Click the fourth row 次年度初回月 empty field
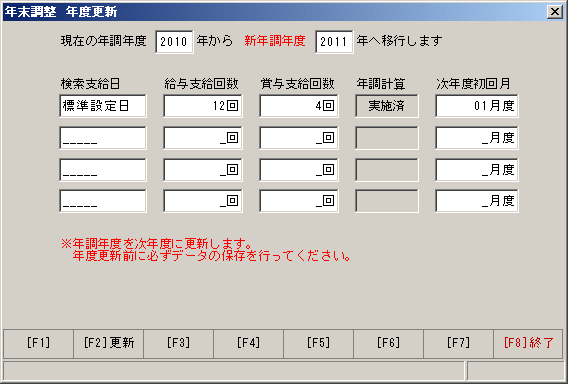 pos(477,201)
